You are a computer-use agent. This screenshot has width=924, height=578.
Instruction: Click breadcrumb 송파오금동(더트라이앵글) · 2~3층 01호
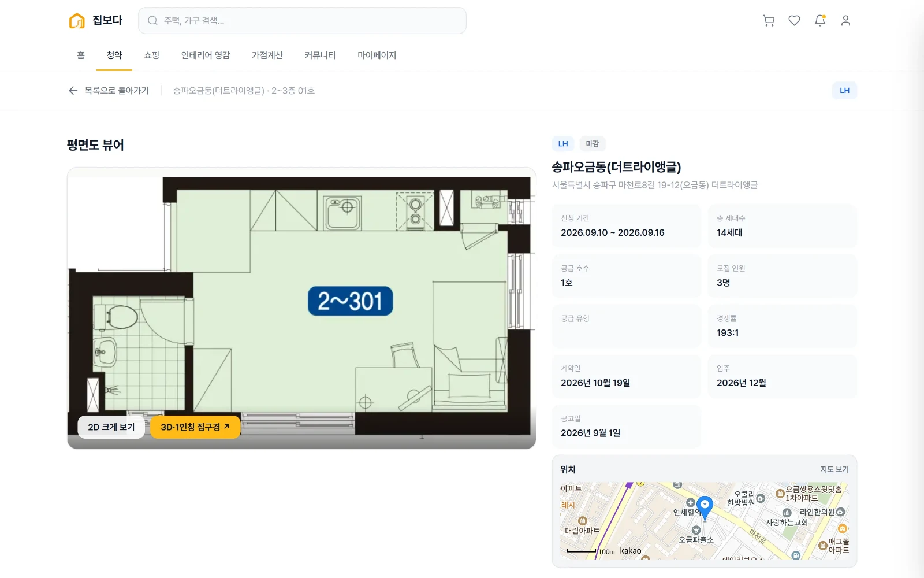point(244,91)
